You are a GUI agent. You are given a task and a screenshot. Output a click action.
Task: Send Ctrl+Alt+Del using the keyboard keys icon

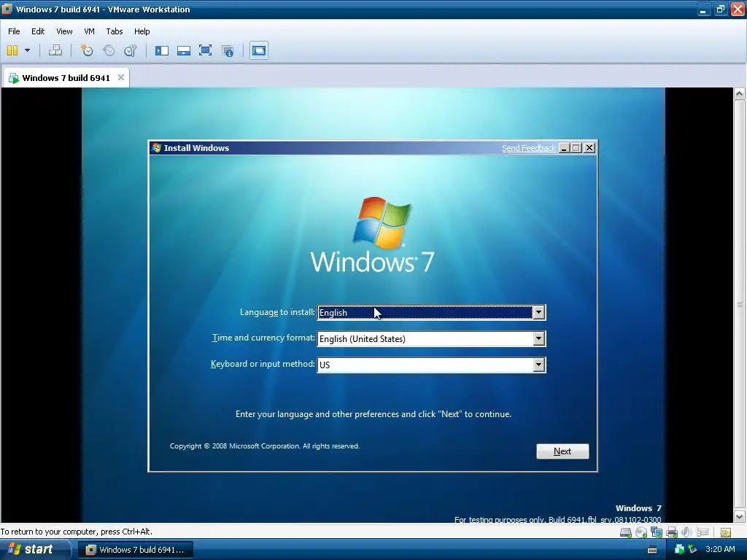pos(55,50)
